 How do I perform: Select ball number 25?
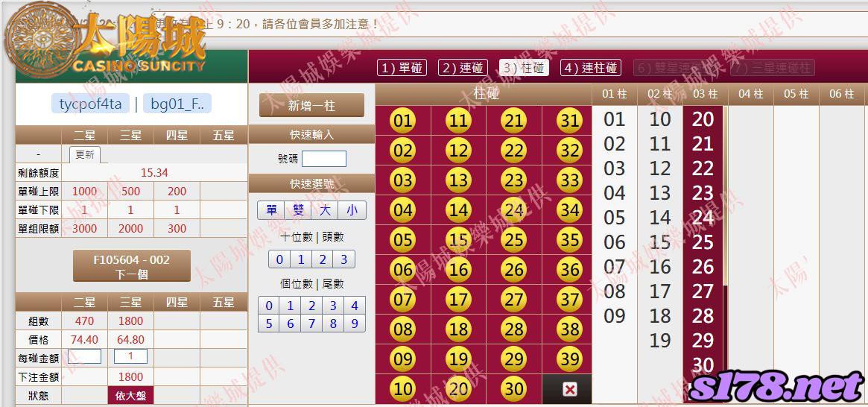[x=513, y=240]
